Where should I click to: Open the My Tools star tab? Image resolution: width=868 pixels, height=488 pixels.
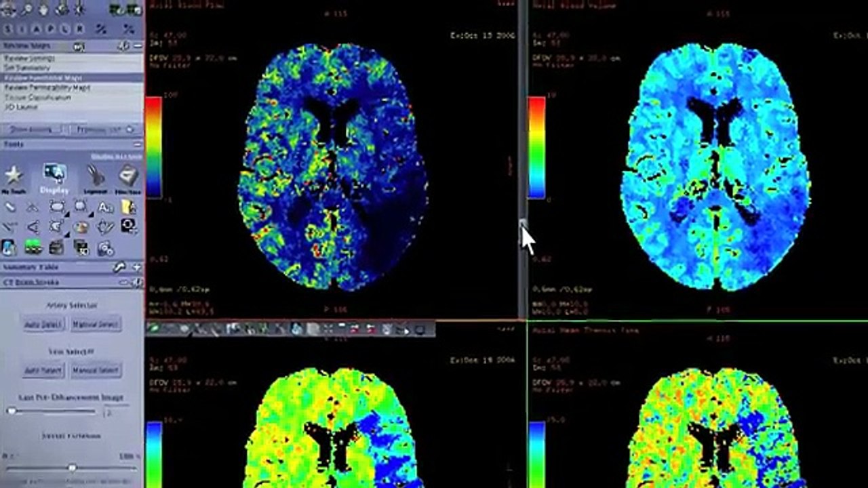click(14, 179)
